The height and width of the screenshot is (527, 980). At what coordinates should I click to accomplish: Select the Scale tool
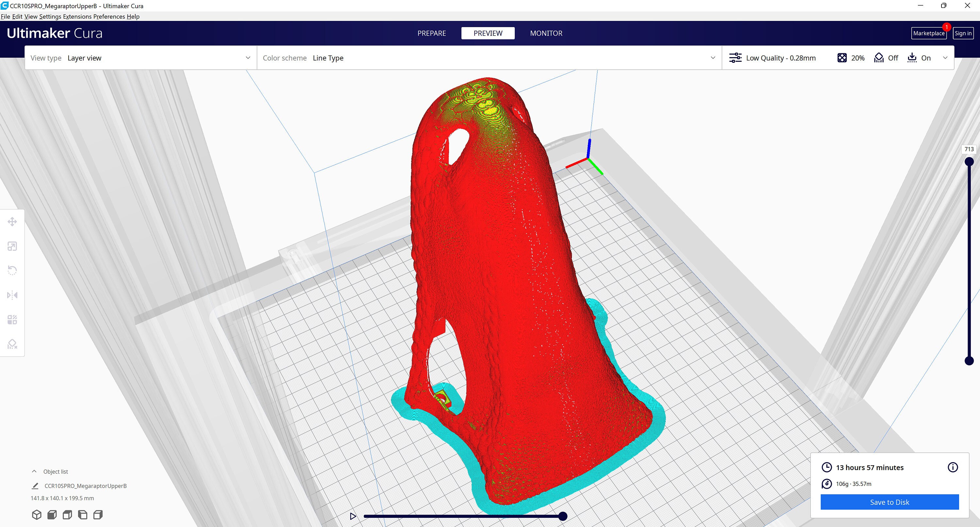click(12, 246)
